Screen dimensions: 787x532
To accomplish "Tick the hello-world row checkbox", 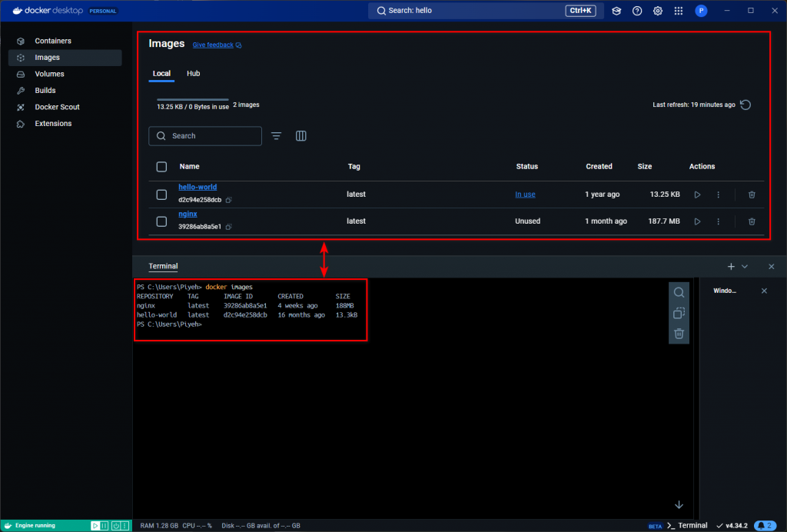I will (x=161, y=195).
